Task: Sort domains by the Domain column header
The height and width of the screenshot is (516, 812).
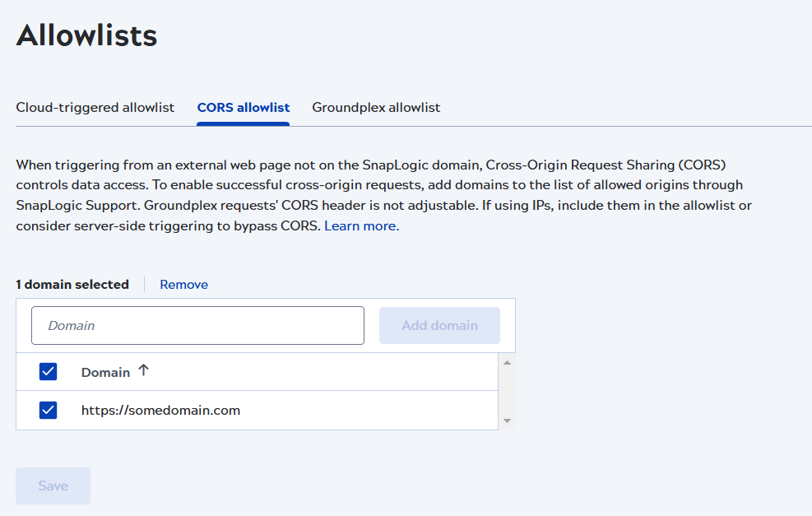Action: (105, 371)
